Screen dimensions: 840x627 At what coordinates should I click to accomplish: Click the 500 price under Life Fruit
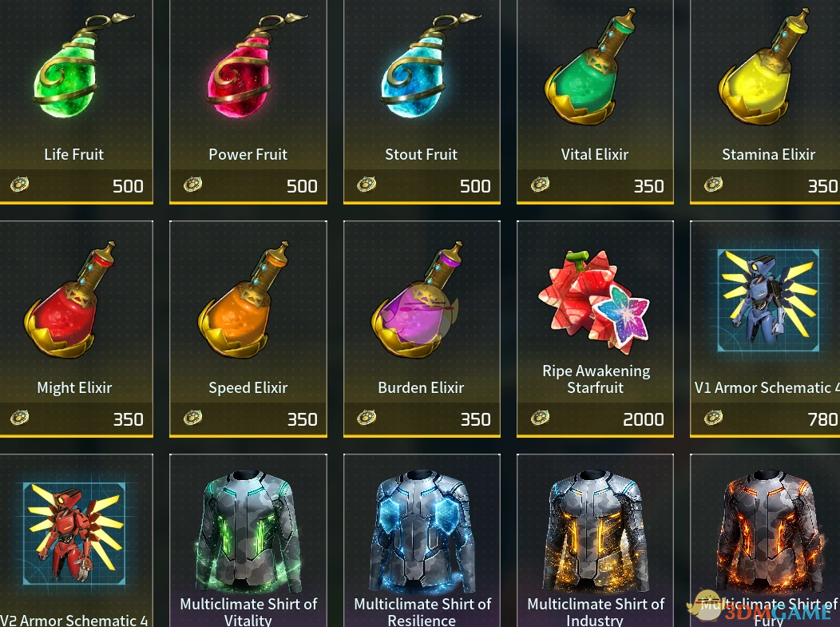128,186
